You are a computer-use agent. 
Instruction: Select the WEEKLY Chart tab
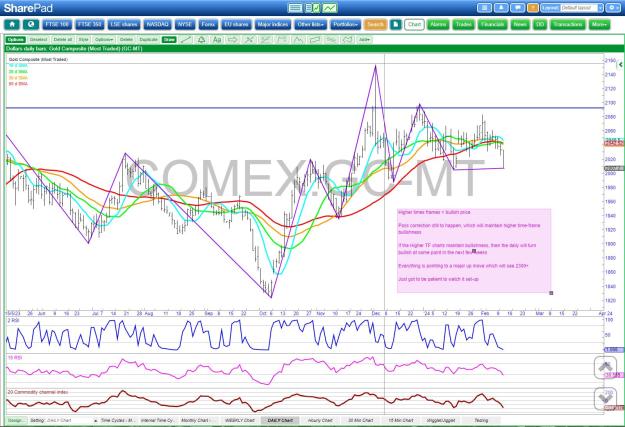pos(240,420)
